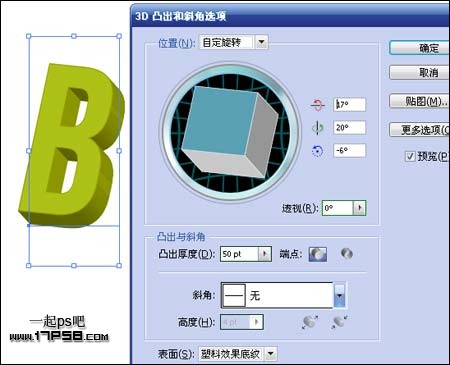450x365 pixels.
Task: Open the 位置 position dropdown
Action: (262, 42)
